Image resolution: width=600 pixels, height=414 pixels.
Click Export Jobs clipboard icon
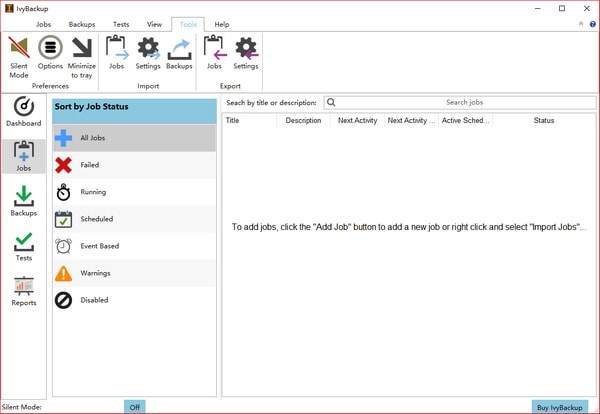pyautogui.click(x=214, y=53)
